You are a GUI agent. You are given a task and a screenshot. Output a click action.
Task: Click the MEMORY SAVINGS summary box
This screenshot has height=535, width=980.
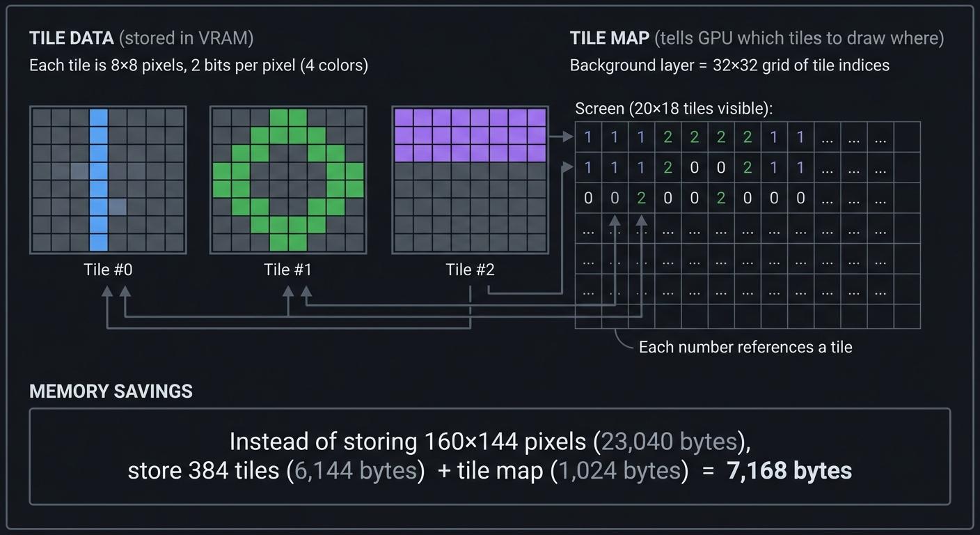(x=490, y=456)
